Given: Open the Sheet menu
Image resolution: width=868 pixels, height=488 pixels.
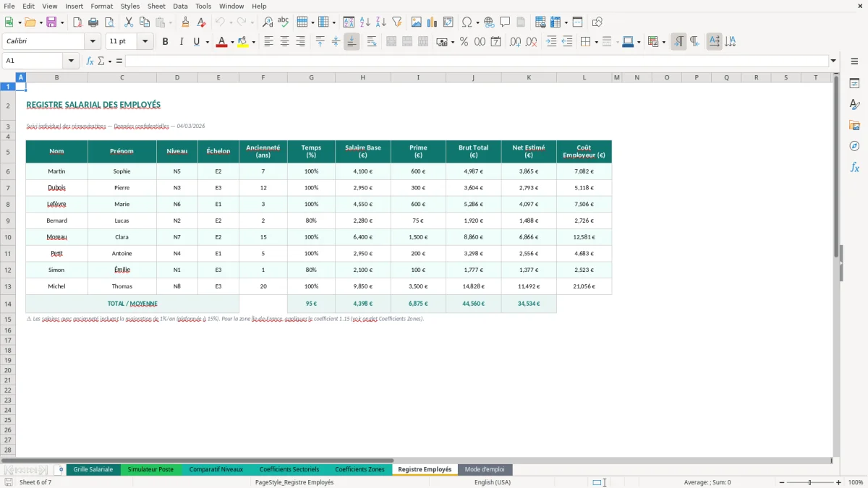Looking at the screenshot, I should click(156, 6).
